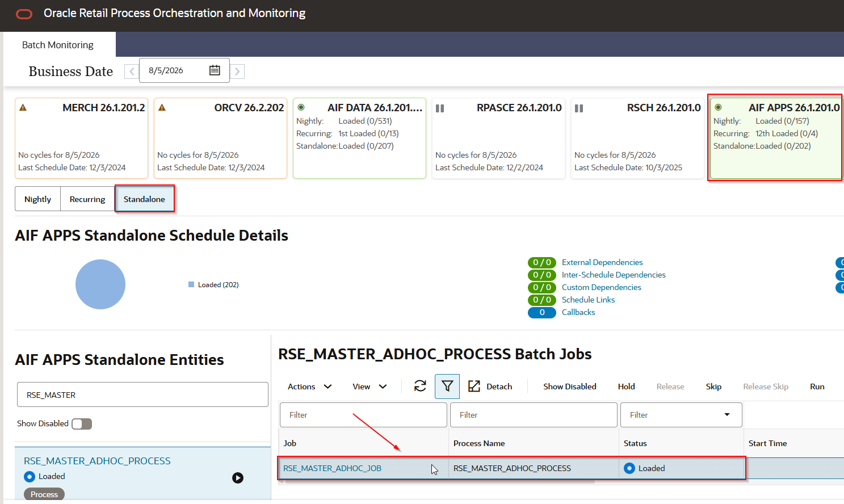The image size is (844, 504).
Task: Click the AIF DATA status indicator icon
Action: tap(301, 107)
